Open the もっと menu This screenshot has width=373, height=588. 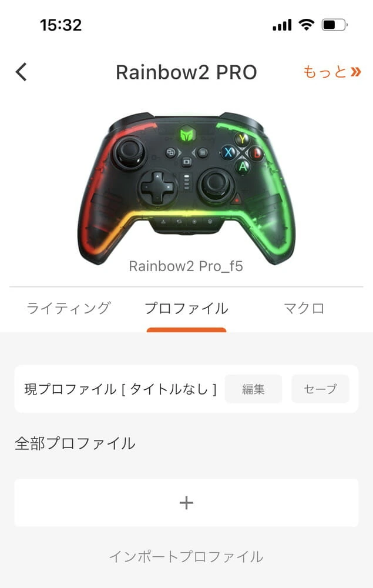332,72
